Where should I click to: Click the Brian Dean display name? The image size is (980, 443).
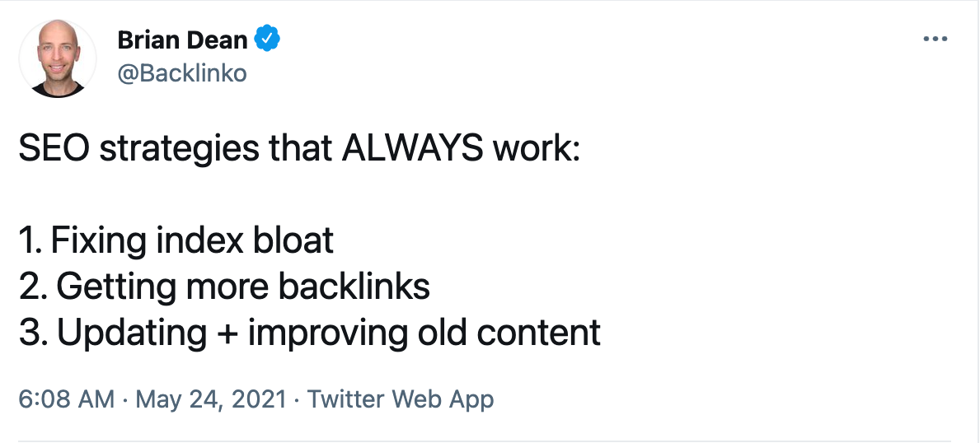click(181, 39)
